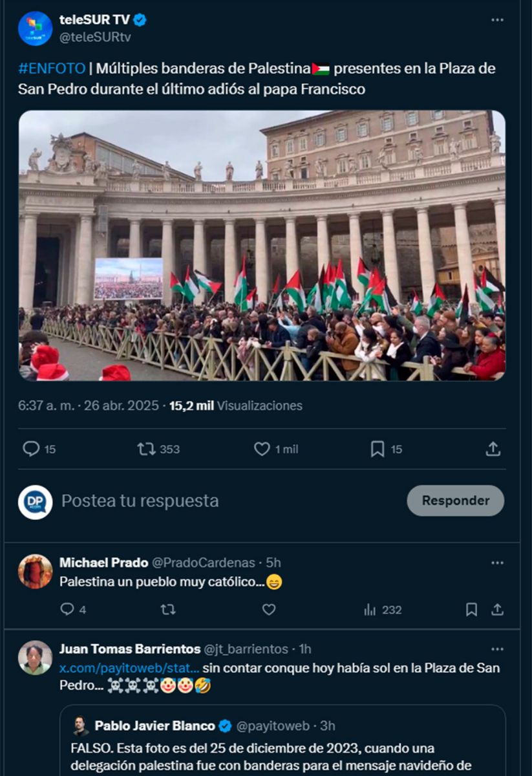Bookmark the teleSUR TV post
532x776 pixels.
click(378, 449)
